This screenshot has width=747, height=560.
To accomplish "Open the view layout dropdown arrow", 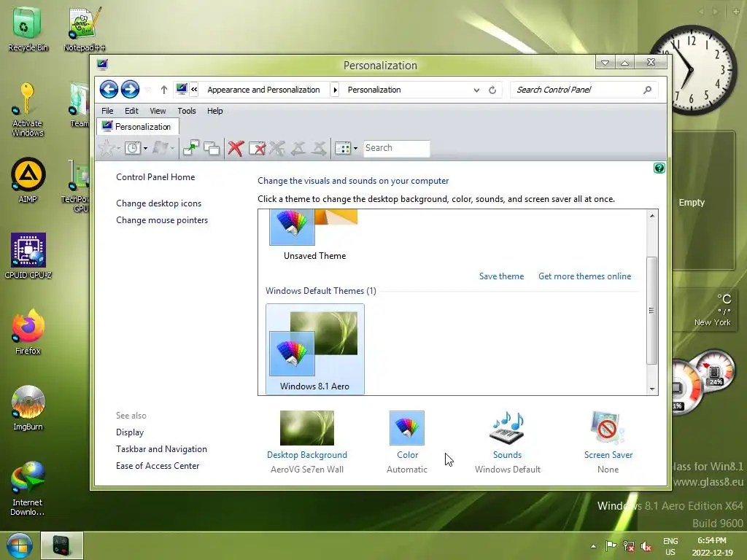I will coord(355,148).
